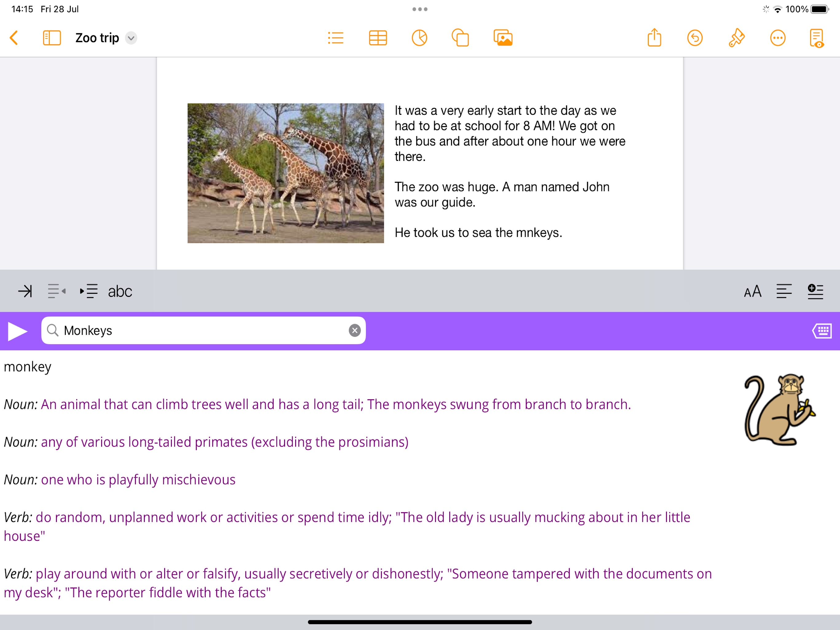Viewport: 840px width, 630px height.
Task: Open the More options menu
Action: (778, 38)
